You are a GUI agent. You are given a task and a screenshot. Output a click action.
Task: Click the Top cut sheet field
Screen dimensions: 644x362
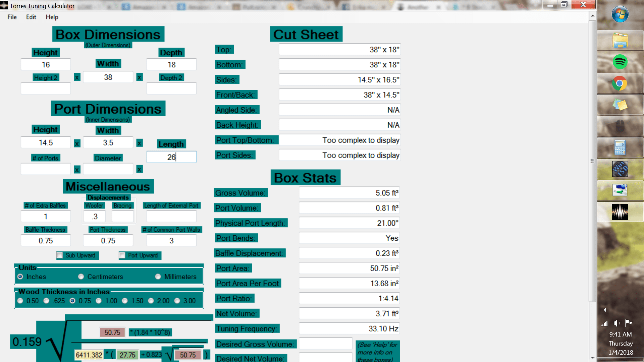coord(339,50)
